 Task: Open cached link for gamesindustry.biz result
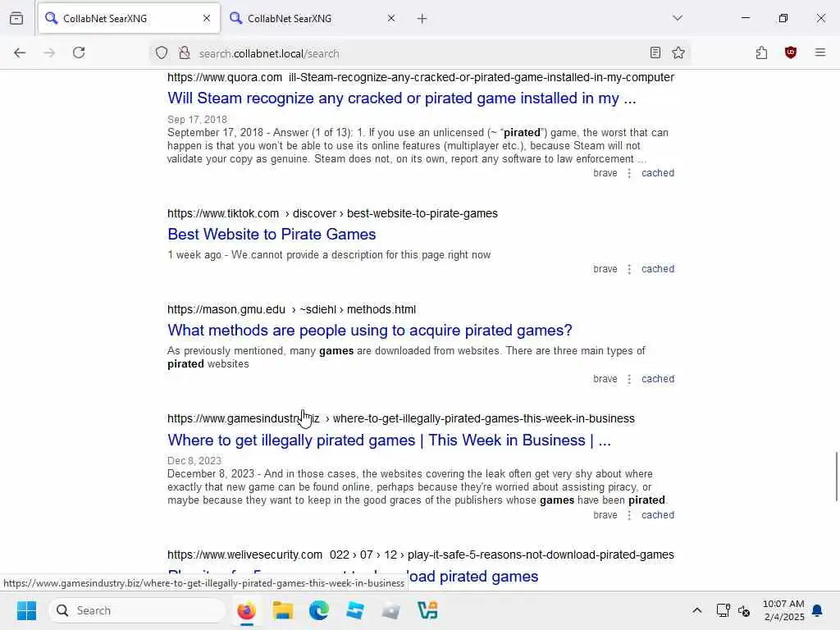click(658, 515)
